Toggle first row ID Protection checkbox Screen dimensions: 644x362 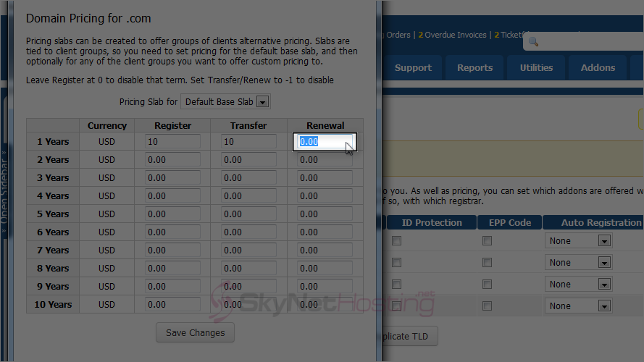click(x=396, y=240)
